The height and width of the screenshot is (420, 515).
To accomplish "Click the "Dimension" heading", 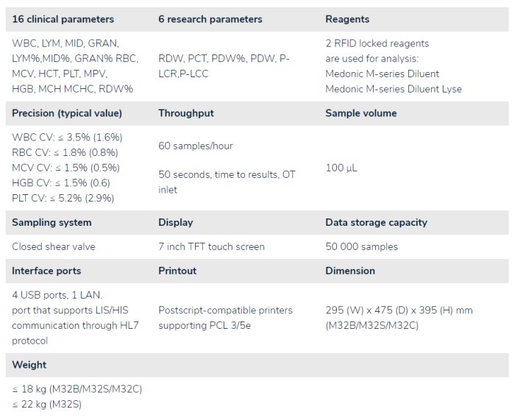I will pyautogui.click(x=350, y=271).
